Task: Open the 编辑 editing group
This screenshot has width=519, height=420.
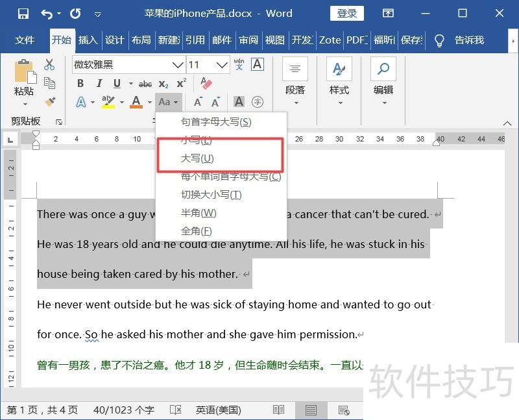Action: pyautogui.click(x=383, y=82)
